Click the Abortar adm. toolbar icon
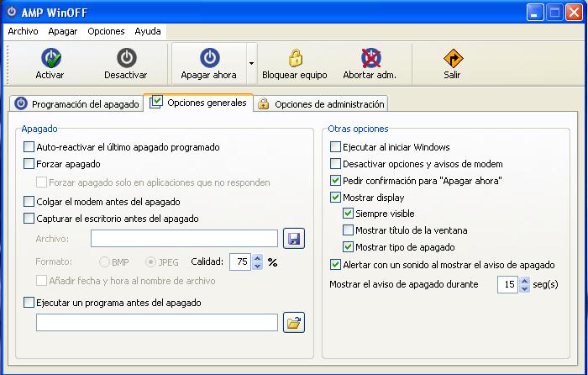The height and width of the screenshot is (375, 588). [x=371, y=58]
